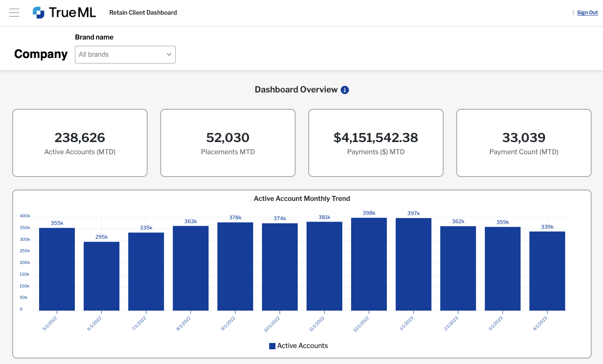Click the Retain Client Dashboard title

coord(143,13)
